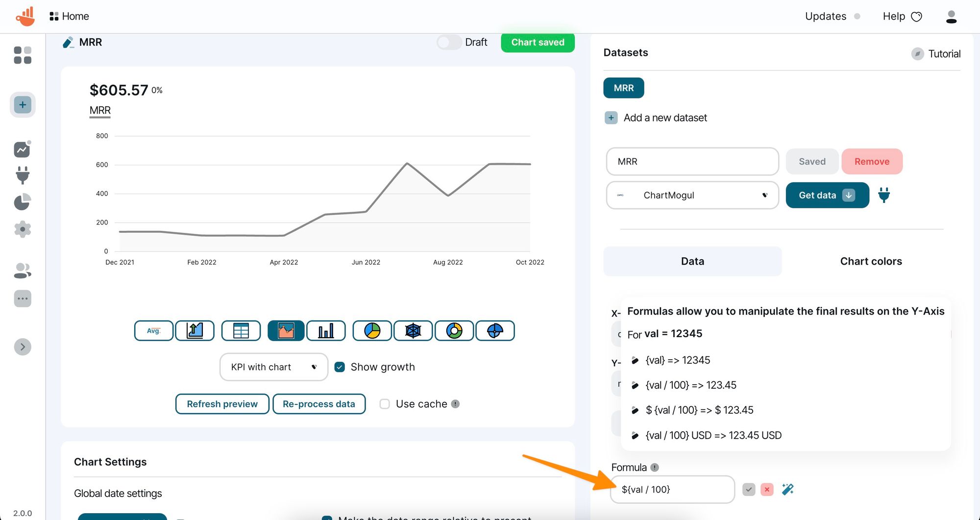Viewport: 980px width, 520px height.
Task: Open the settings gear in the sidebar
Action: coord(22,229)
